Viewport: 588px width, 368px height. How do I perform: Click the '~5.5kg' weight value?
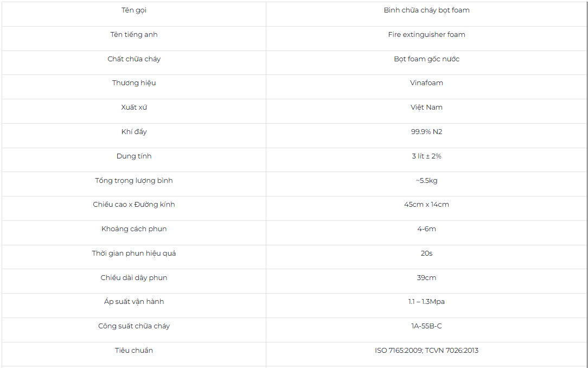click(x=426, y=180)
